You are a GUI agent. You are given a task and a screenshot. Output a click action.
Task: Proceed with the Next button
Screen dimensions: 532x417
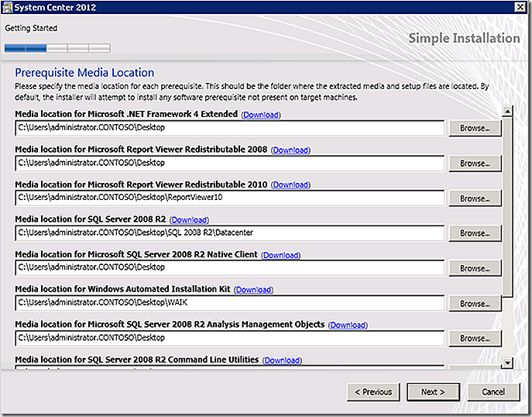pos(434,392)
